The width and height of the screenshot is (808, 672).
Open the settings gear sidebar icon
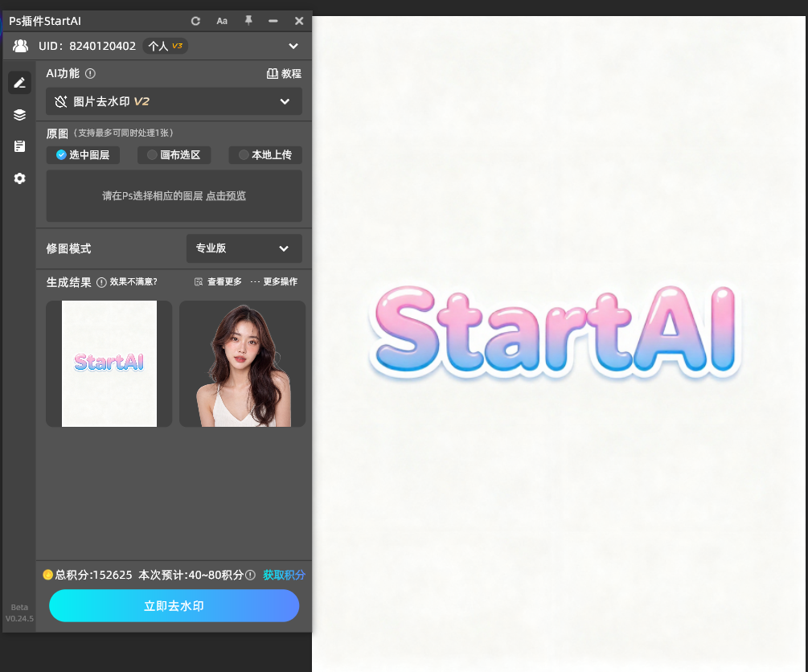coord(19,178)
